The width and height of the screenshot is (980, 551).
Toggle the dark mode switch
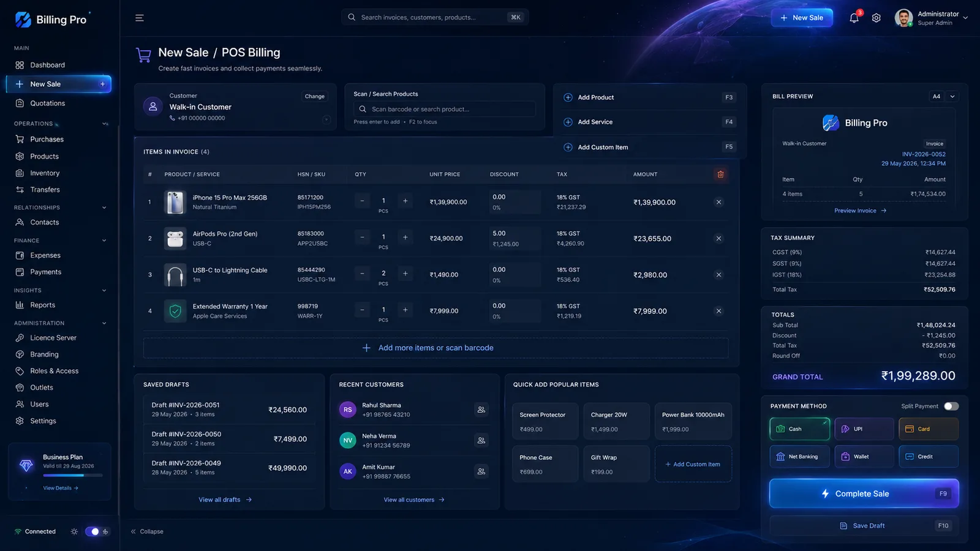tap(92, 531)
